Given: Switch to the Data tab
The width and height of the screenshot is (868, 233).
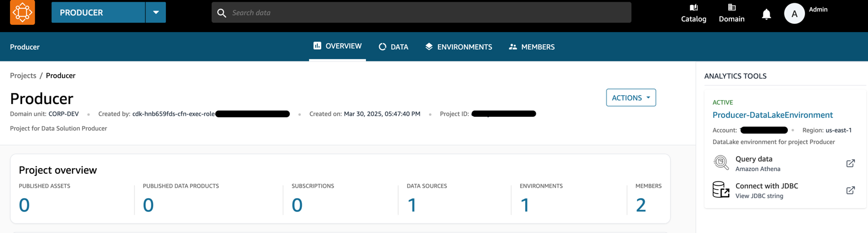Looking at the screenshot, I should click(x=394, y=47).
